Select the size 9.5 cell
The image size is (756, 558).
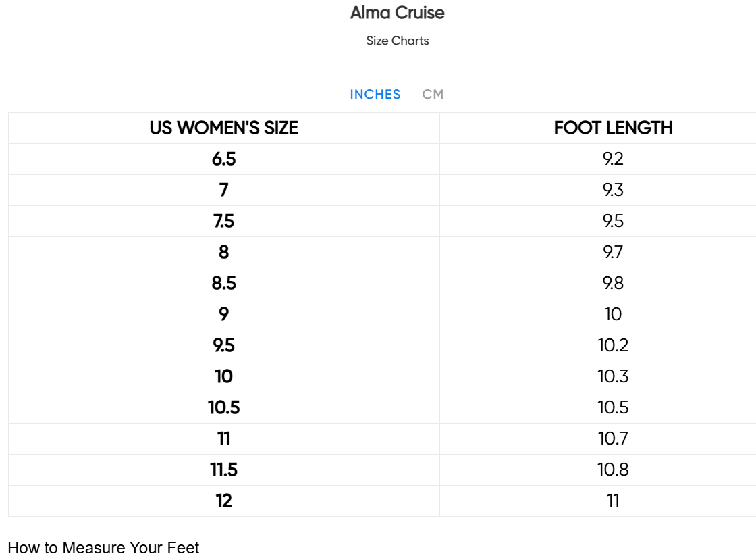pos(223,346)
